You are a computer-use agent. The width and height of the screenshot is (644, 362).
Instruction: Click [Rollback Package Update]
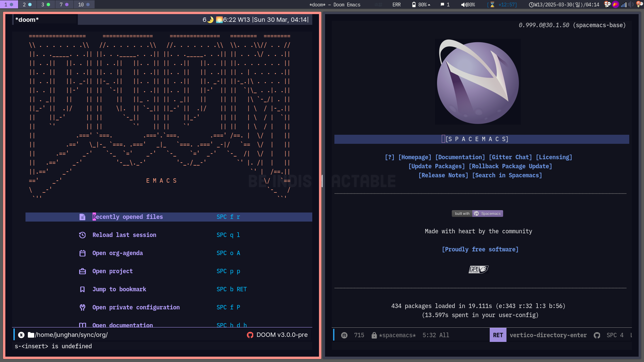[x=510, y=166]
